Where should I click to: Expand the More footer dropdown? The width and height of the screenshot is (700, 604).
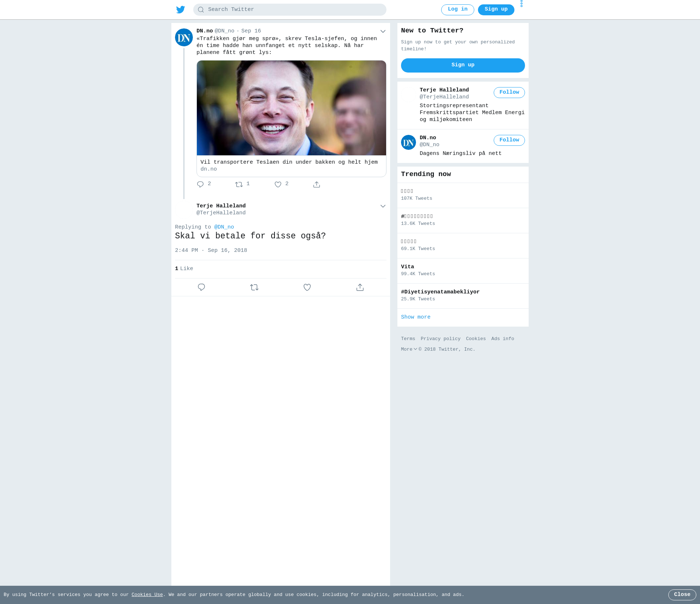409,350
